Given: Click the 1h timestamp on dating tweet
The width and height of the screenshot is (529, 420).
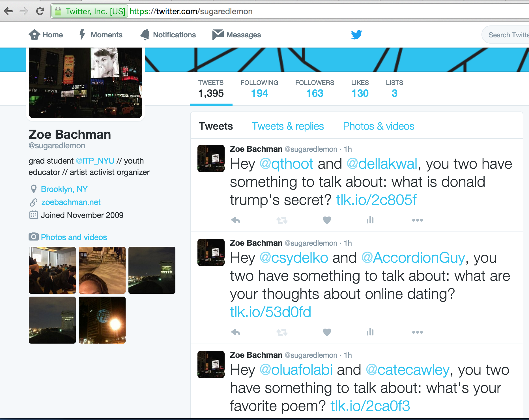Looking at the screenshot, I should 348,243.
